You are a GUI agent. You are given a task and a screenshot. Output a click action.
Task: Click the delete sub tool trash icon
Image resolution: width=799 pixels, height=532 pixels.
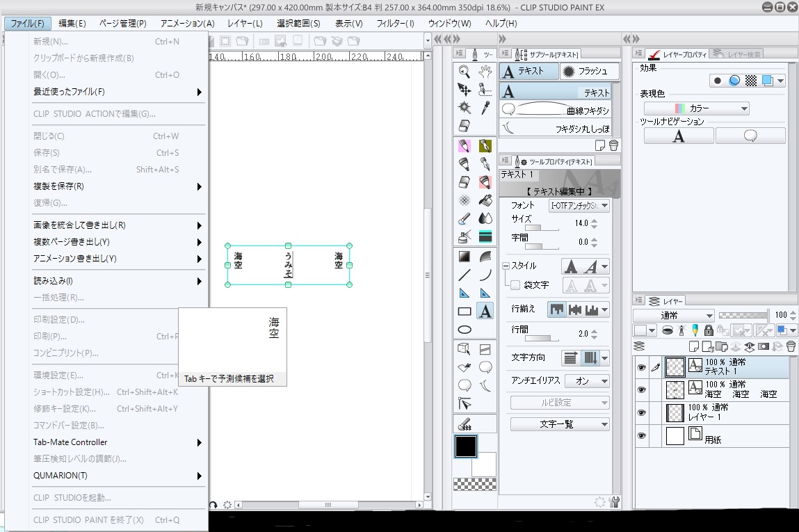point(613,145)
